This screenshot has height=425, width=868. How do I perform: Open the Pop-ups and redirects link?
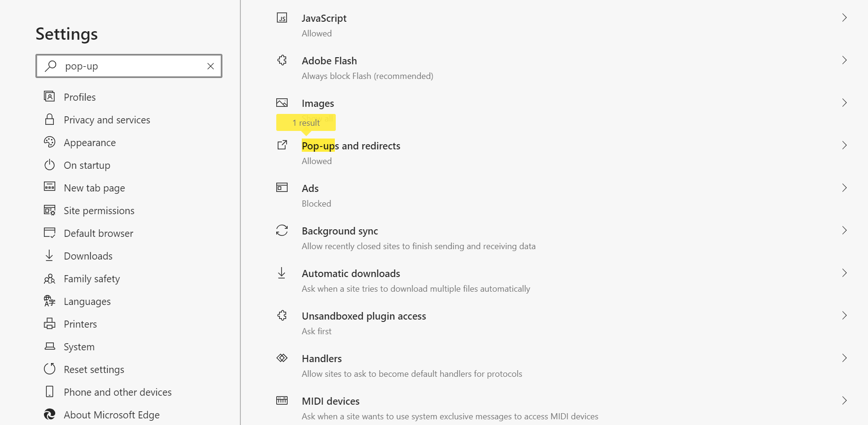click(351, 146)
